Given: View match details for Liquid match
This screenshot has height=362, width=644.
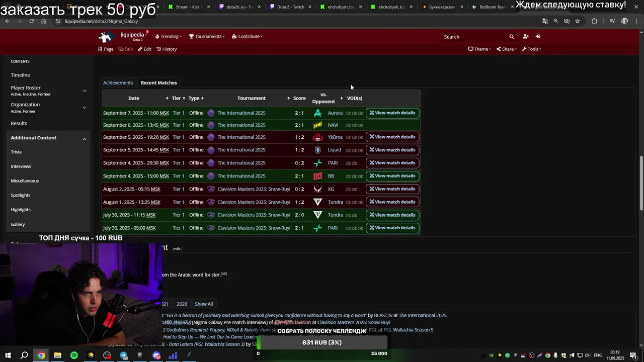Looking at the screenshot, I should coord(392,150).
